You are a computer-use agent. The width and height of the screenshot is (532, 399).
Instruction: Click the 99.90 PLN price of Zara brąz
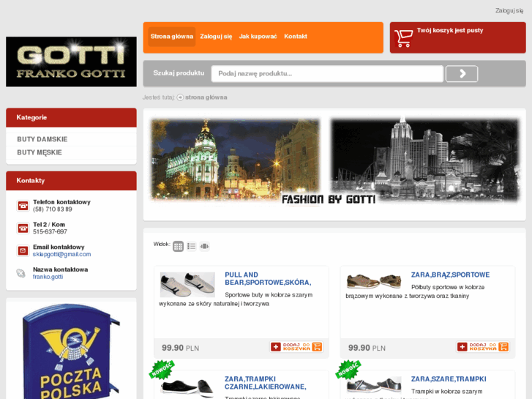[367, 348]
